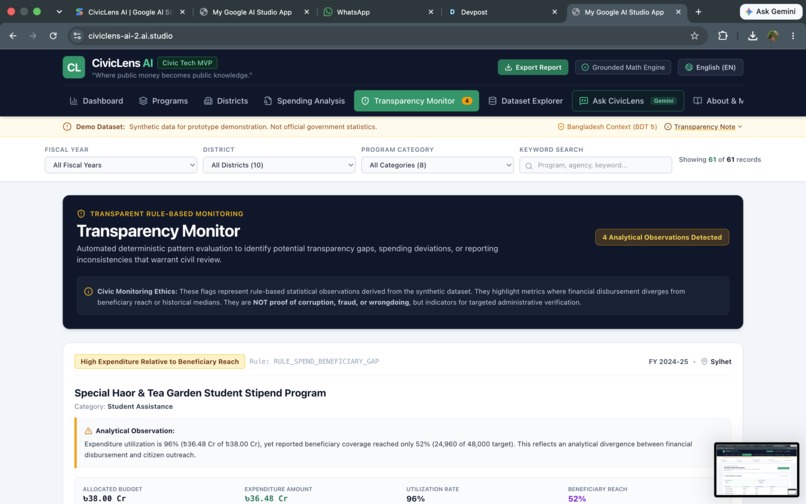This screenshot has width=806, height=504.
Task: Bookmark page with star icon
Action: [694, 35]
